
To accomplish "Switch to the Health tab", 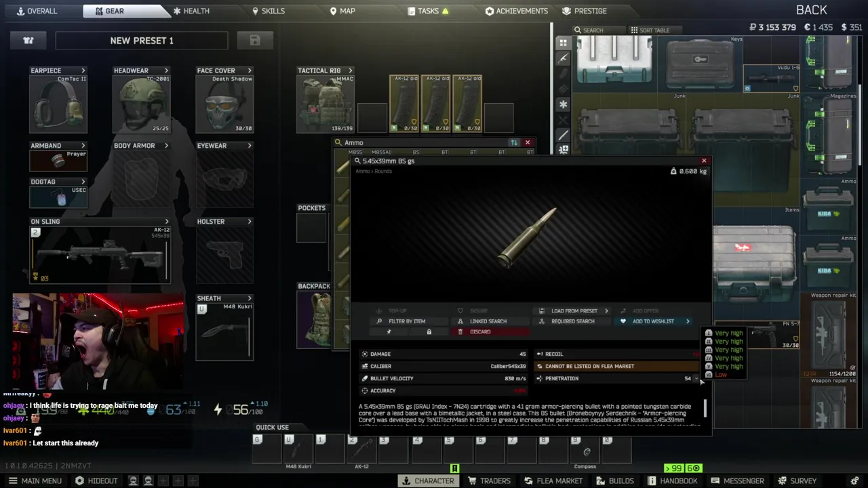I will (191, 11).
